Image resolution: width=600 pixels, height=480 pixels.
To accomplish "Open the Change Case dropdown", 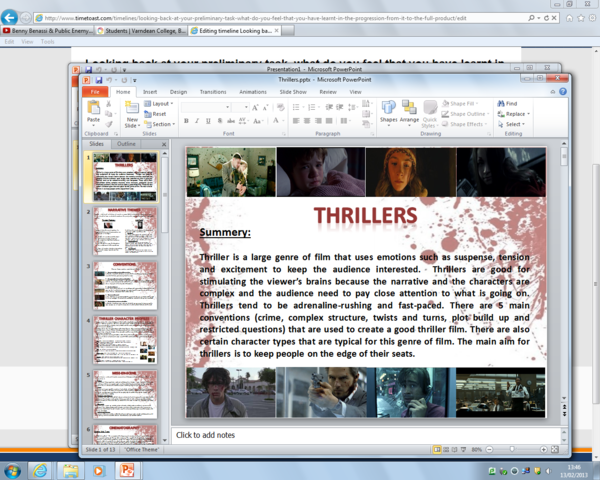I will [258, 121].
